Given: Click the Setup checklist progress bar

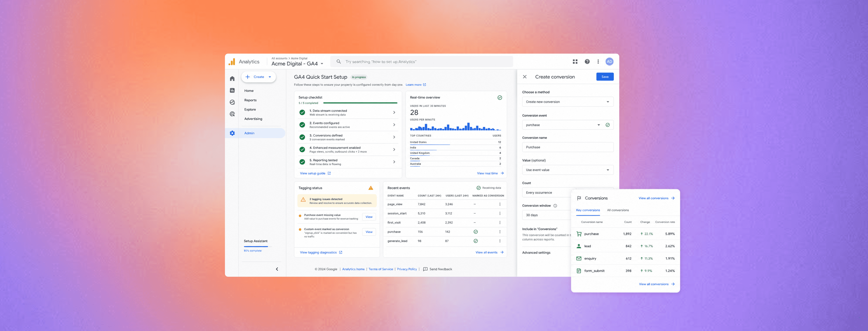Looking at the screenshot, I should coord(360,103).
